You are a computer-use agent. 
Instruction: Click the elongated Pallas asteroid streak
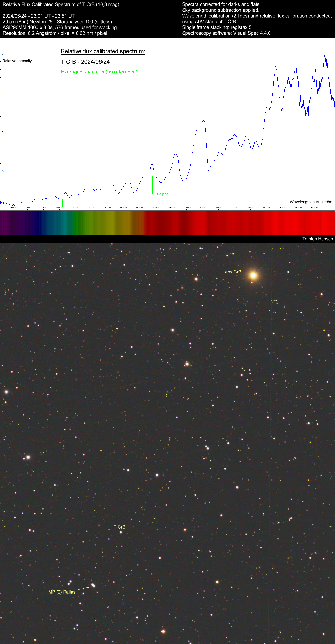point(93,585)
